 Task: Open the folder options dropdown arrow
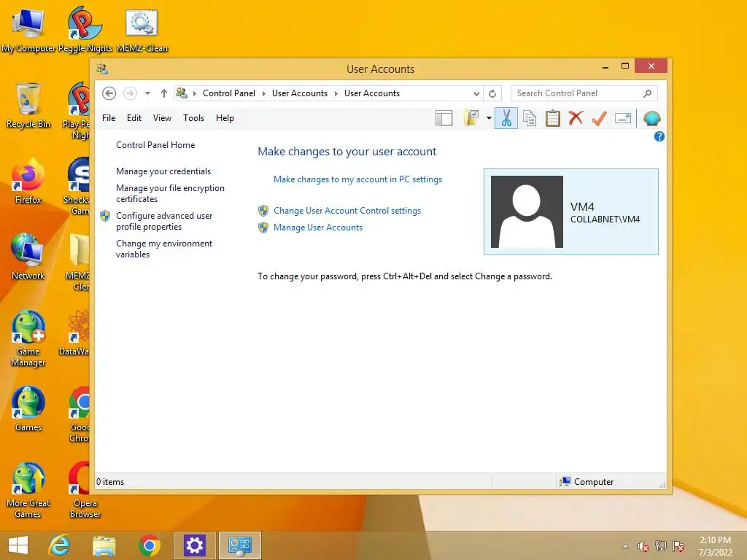click(x=489, y=118)
